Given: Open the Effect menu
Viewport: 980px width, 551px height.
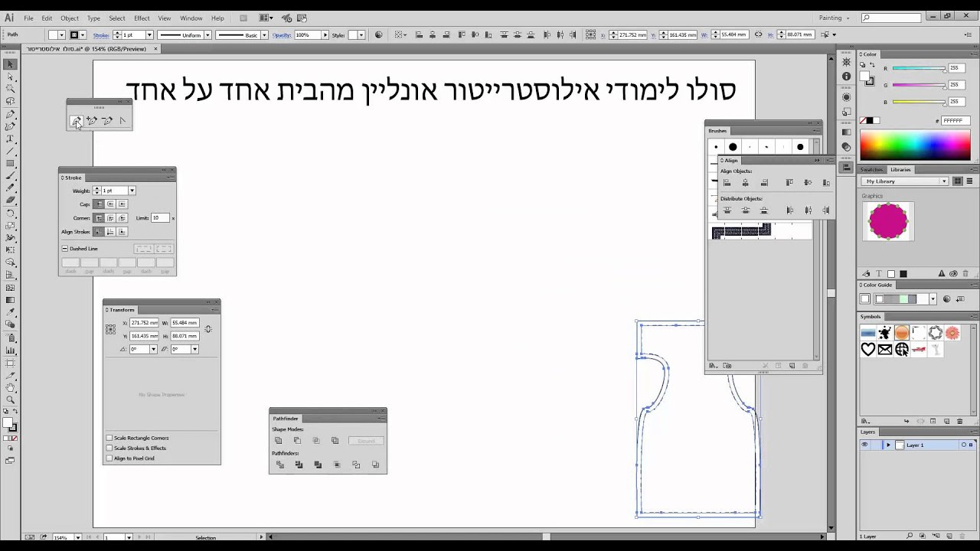Looking at the screenshot, I should point(142,18).
